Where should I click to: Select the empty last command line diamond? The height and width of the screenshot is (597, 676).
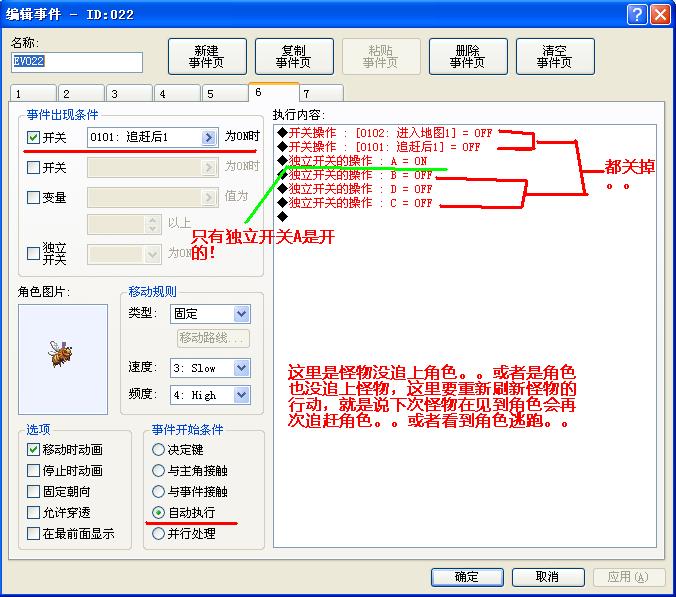[x=283, y=216]
